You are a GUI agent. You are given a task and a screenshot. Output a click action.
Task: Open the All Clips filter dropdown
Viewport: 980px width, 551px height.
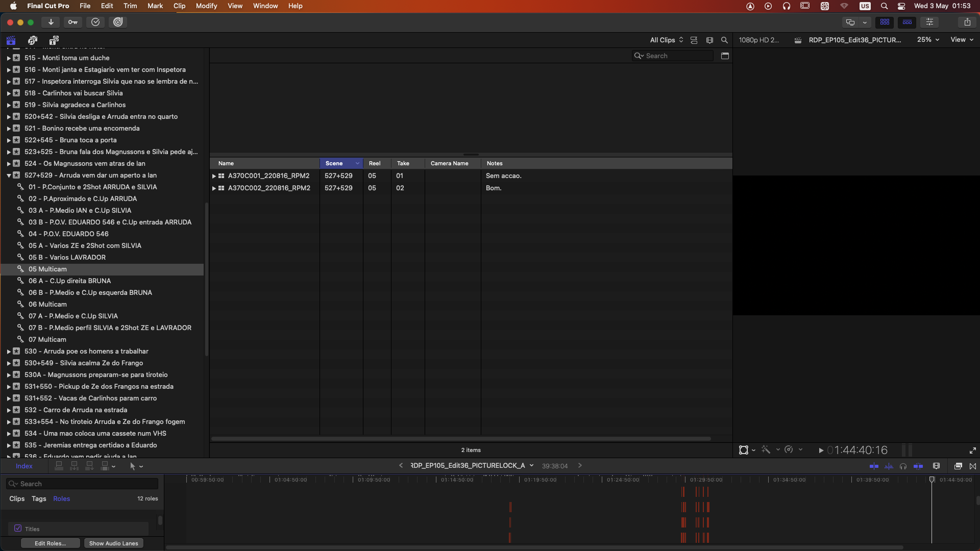click(666, 40)
